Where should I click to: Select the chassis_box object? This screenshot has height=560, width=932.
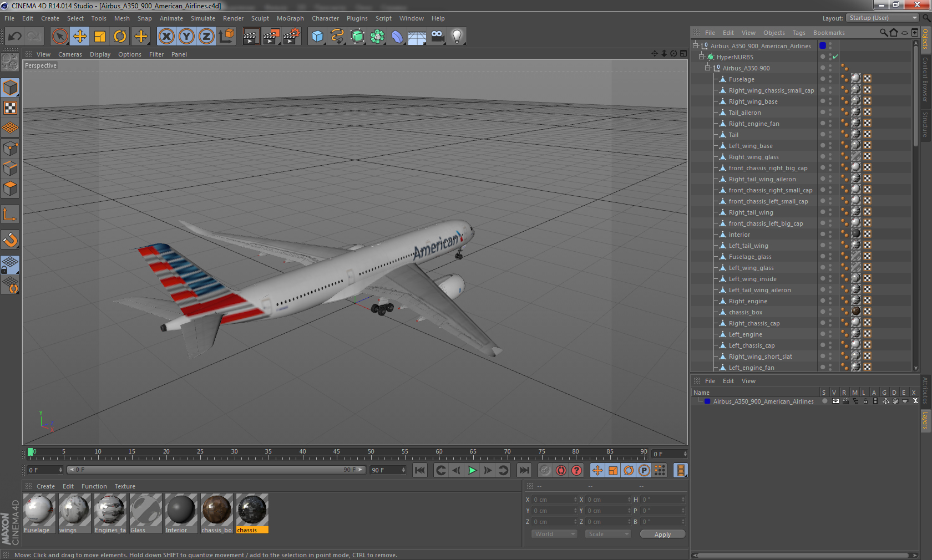pos(746,312)
